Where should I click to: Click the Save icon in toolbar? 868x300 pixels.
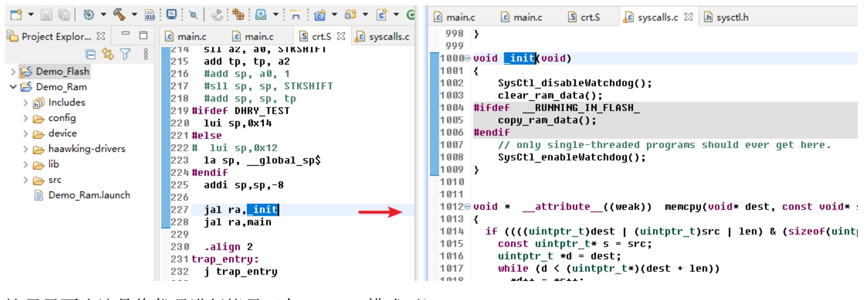(x=46, y=15)
